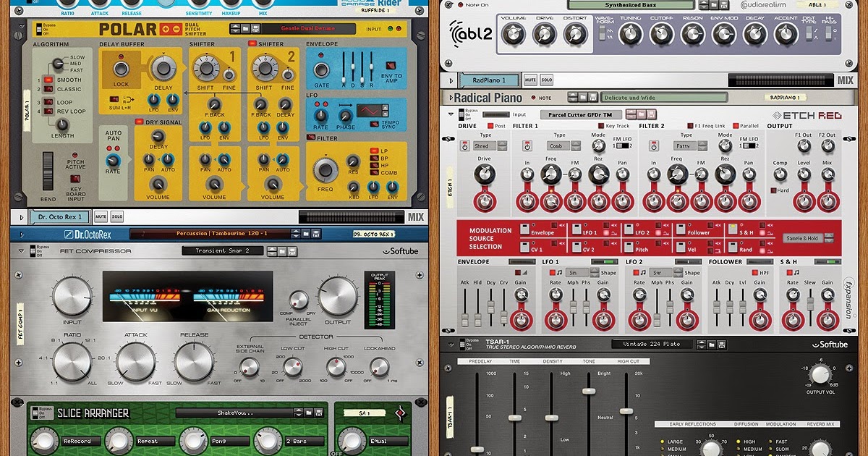Click Etch Red browse patch folder icon
This screenshot has height=456, width=868.
(x=641, y=114)
